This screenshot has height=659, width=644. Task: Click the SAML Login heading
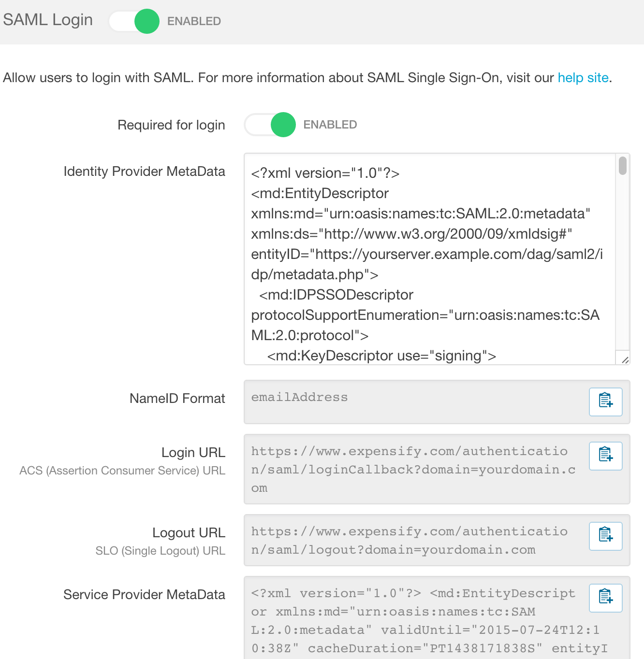(47, 19)
